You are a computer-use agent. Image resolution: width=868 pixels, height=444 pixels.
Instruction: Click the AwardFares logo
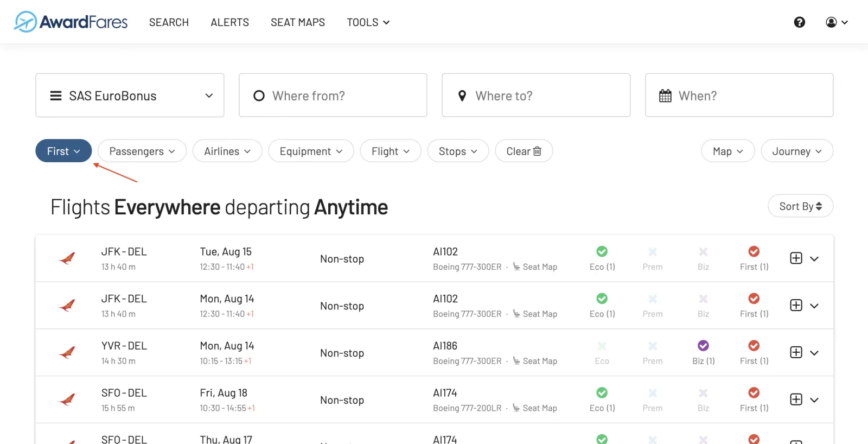(x=71, y=22)
